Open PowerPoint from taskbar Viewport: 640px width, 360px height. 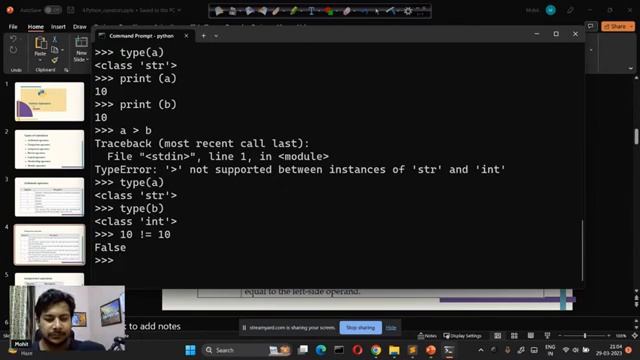[431, 350]
